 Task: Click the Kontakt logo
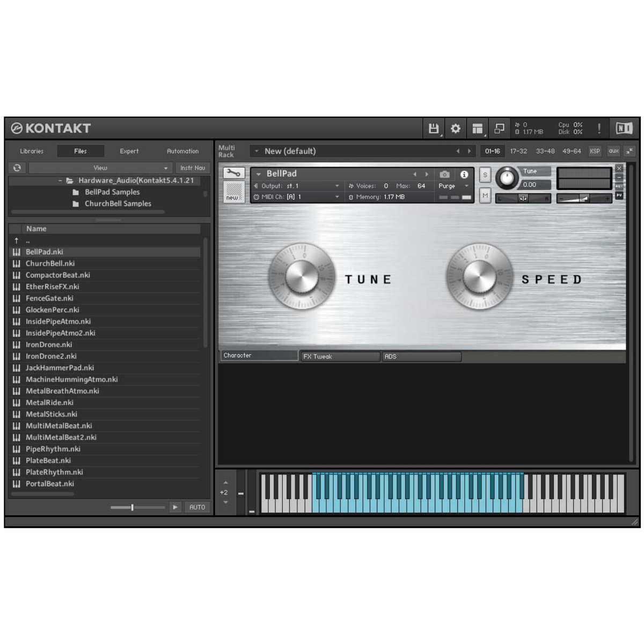click(x=52, y=128)
